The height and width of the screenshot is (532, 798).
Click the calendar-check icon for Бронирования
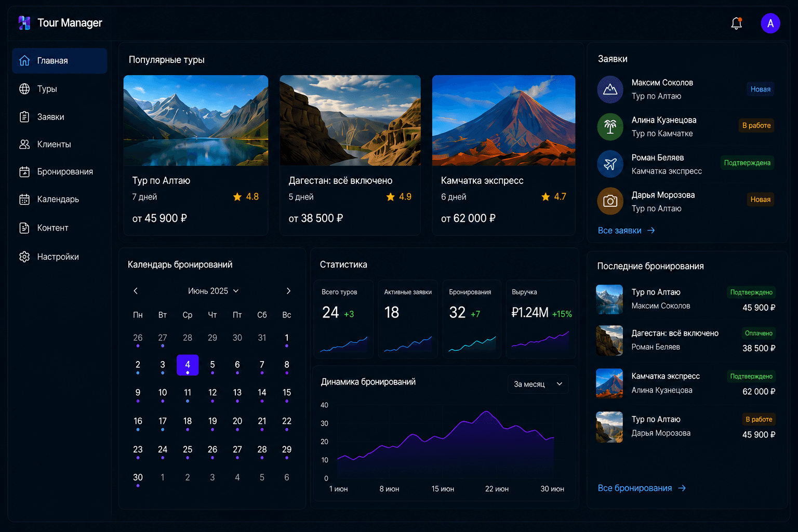(x=24, y=172)
